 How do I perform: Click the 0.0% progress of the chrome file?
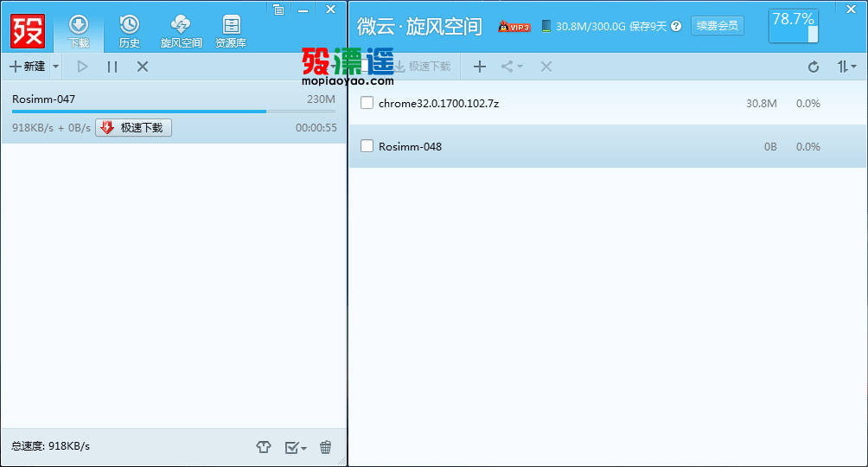tap(807, 104)
